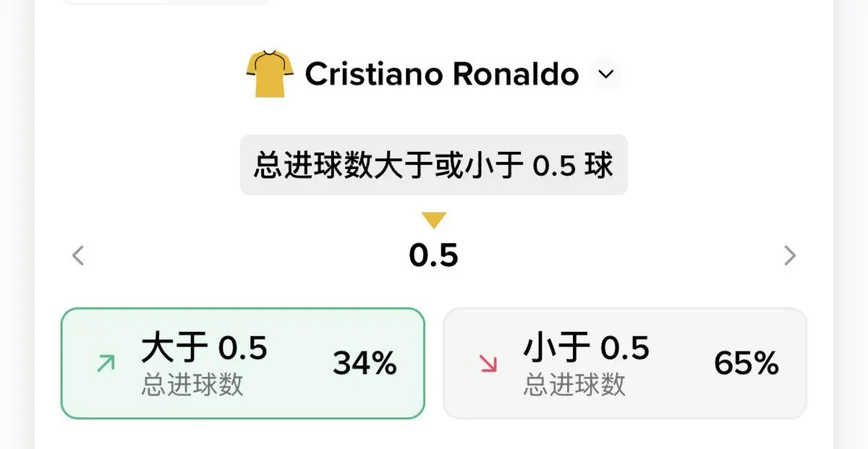868x449 pixels.
Task: Open the player dropdown chevron next to Ronaldo
Action: coord(607,74)
